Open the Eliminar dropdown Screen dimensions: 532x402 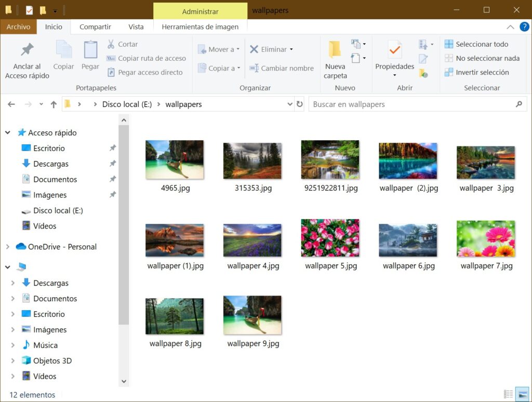coord(291,49)
